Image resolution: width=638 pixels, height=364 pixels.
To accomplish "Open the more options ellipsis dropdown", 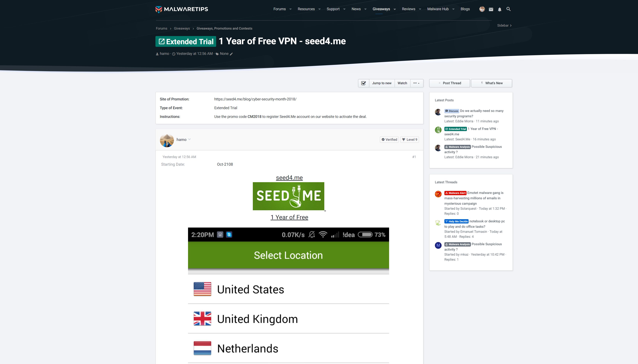I will coord(416,83).
